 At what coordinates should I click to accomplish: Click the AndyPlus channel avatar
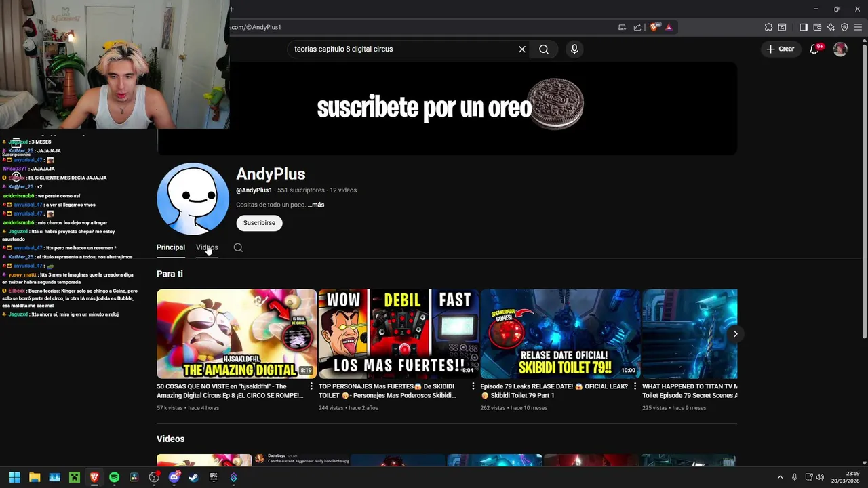[193, 199]
